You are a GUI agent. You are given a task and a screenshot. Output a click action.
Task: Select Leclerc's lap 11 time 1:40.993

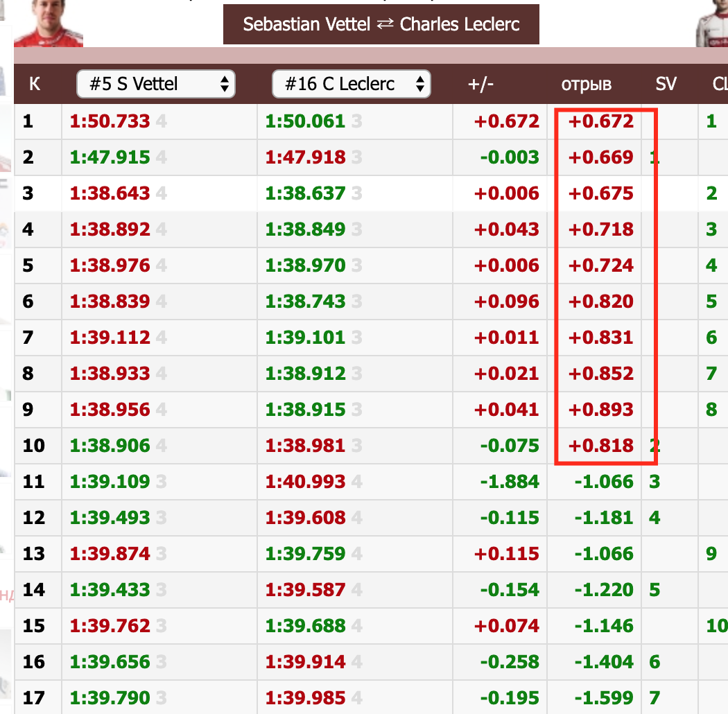click(306, 482)
